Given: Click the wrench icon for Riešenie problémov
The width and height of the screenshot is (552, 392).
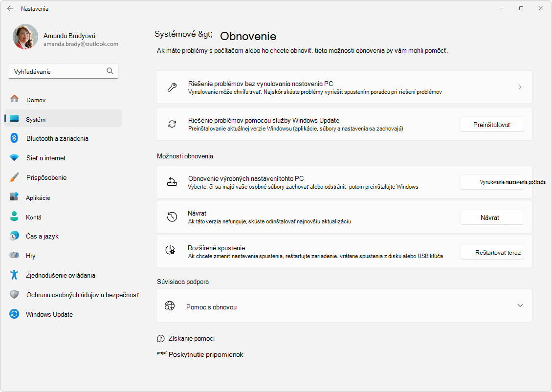Looking at the screenshot, I should point(172,87).
